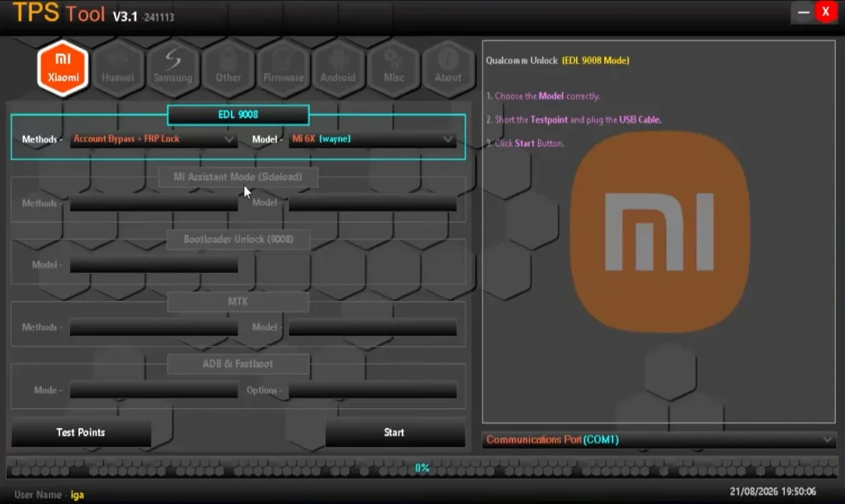The image size is (845, 504).
Task: Click the large Mi logo image
Action: [659, 232]
